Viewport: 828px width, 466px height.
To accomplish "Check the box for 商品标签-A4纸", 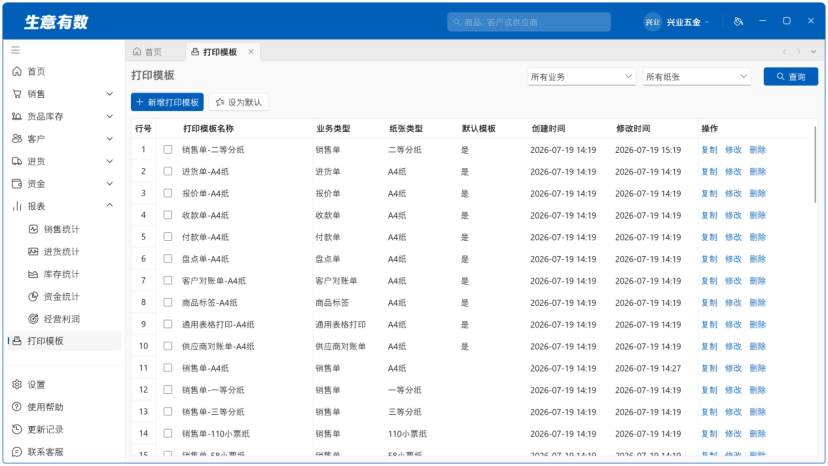I will 167,302.
